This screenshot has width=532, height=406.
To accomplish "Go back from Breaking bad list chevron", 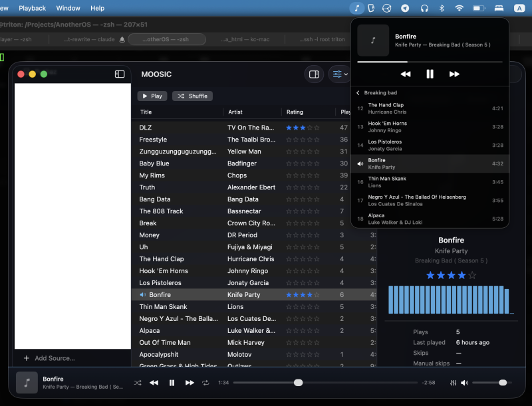I will [x=358, y=92].
